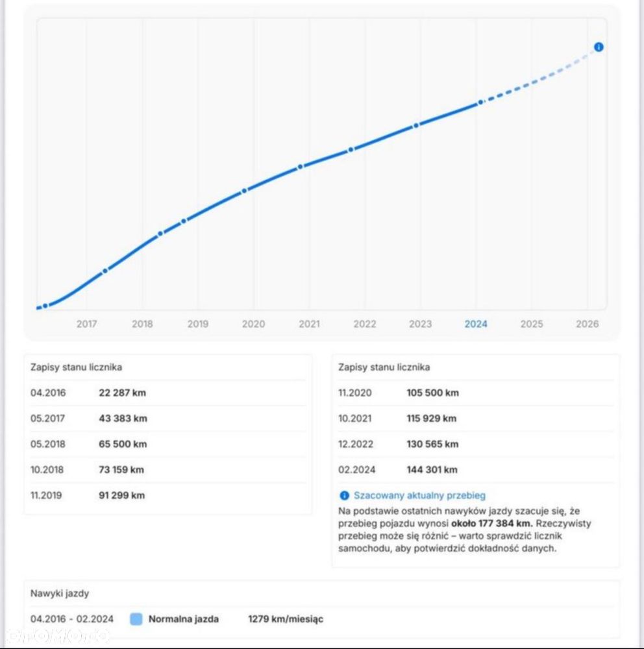Select the 2024 year label on the axis
Viewport: 644px width, 649px height.
[x=476, y=324]
